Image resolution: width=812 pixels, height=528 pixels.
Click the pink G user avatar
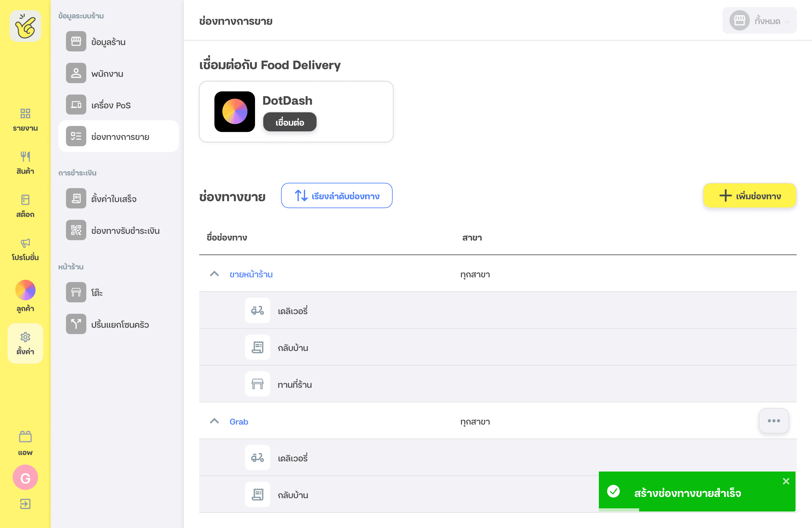pos(25,478)
